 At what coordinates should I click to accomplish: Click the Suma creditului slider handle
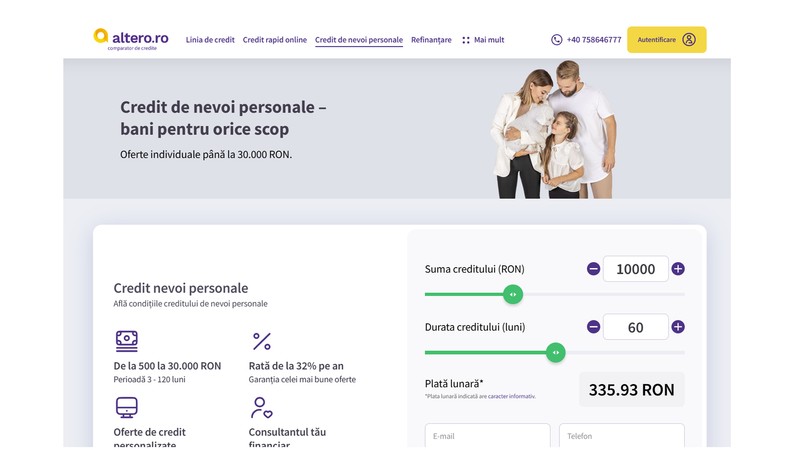[x=513, y=294]
